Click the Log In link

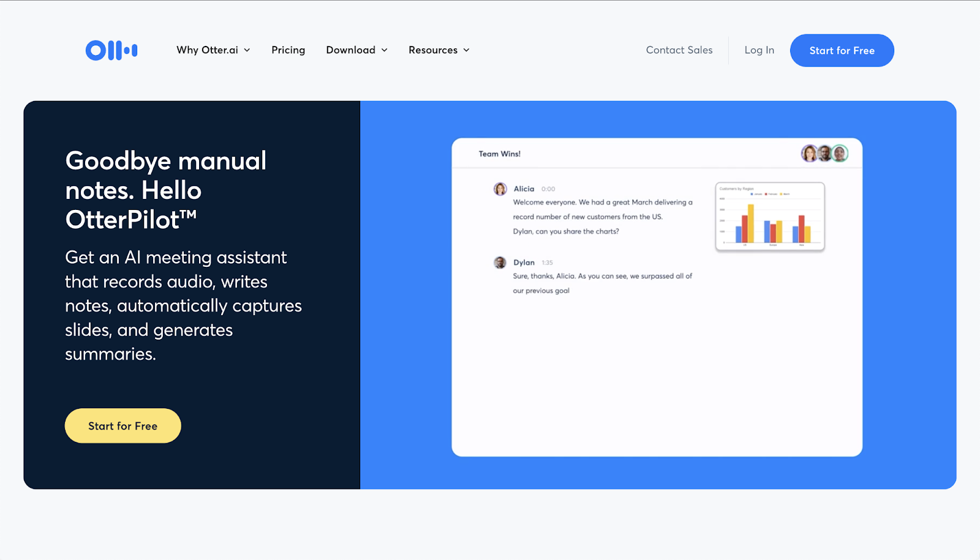(x=759, y=50)
